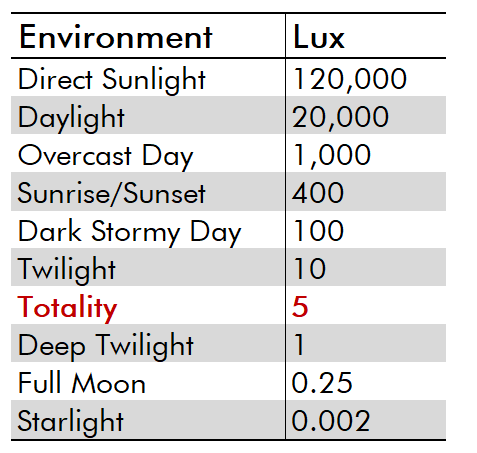Click the red Totality label
This screenshot has width=477, height=453.
67,307
